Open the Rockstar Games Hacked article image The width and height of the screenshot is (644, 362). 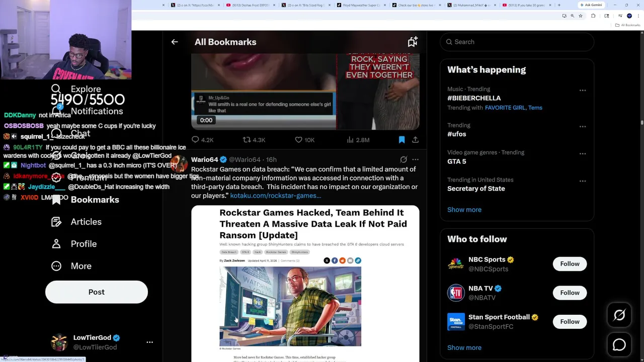coord(305,284)
